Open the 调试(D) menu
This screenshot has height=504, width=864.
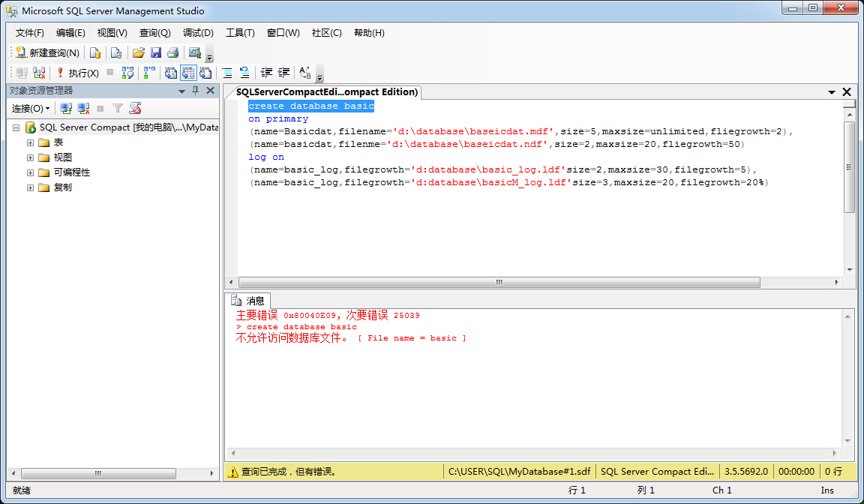point(198,32)
